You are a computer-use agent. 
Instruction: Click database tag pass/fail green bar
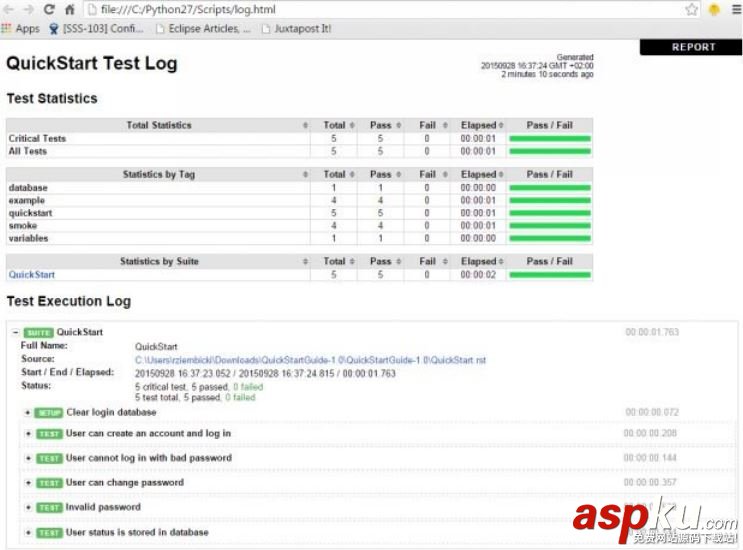[550, 188]
